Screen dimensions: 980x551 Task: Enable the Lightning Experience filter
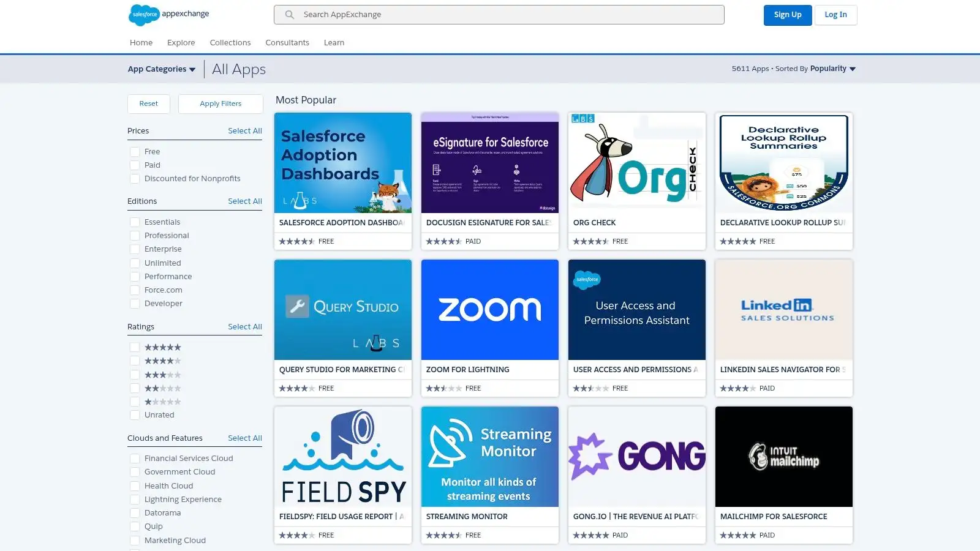(x=135, y=499)
